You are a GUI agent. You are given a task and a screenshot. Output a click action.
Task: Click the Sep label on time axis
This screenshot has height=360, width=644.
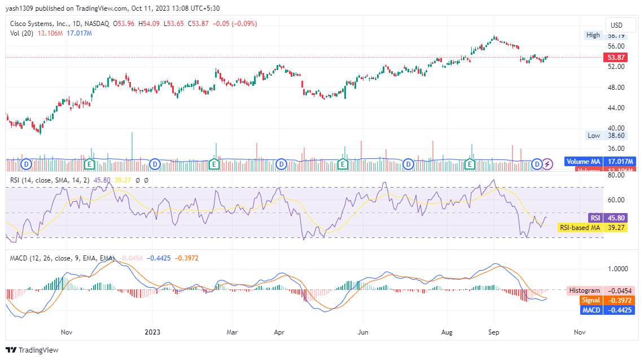494,332
